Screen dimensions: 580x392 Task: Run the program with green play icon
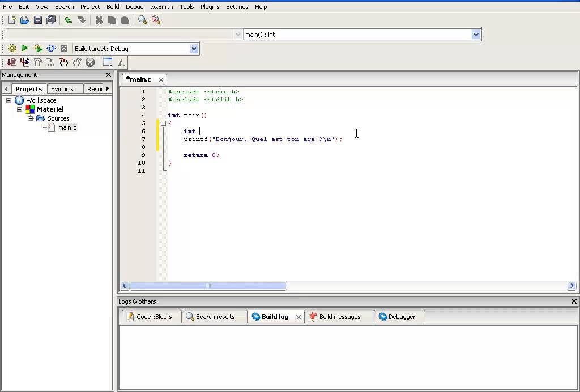pos(25,49)
